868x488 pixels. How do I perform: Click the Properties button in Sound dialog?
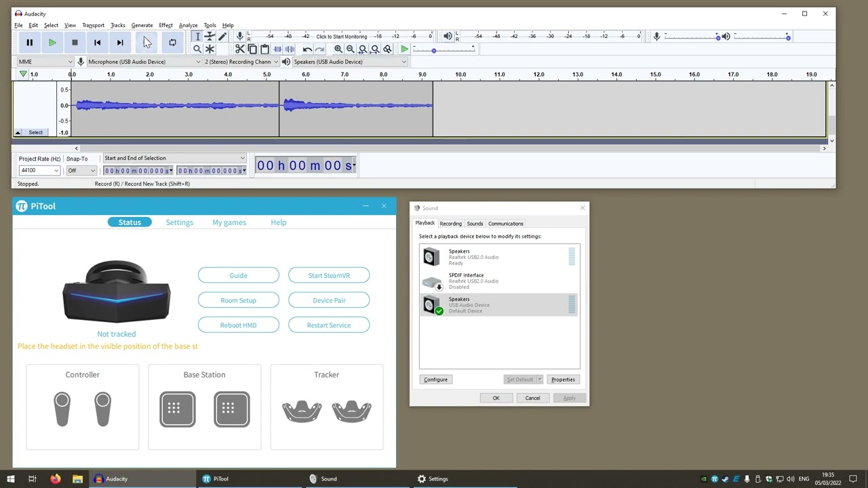(563, 380)
